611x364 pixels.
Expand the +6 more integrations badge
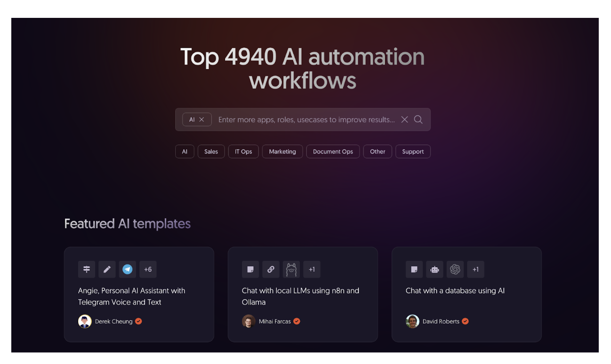pyautogui.click(x=148, y=269)
